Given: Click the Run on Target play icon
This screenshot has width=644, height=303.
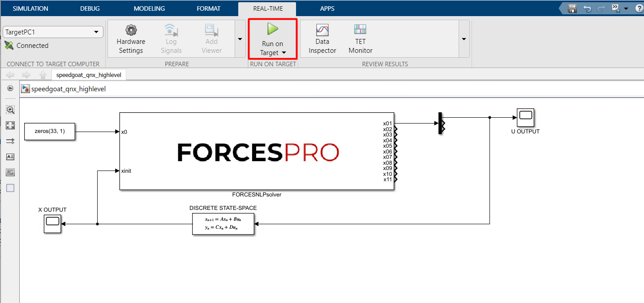Looking at the screenshot, I should click(272, 30).
